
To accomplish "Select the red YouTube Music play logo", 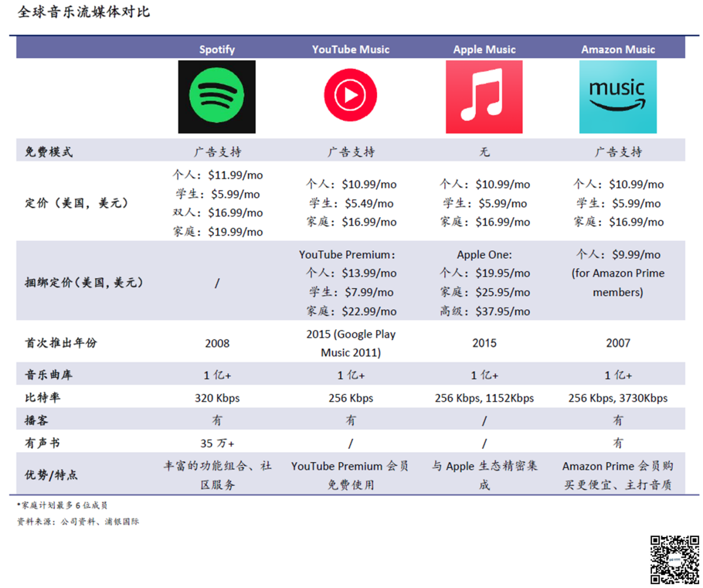I will click(351, 95).
